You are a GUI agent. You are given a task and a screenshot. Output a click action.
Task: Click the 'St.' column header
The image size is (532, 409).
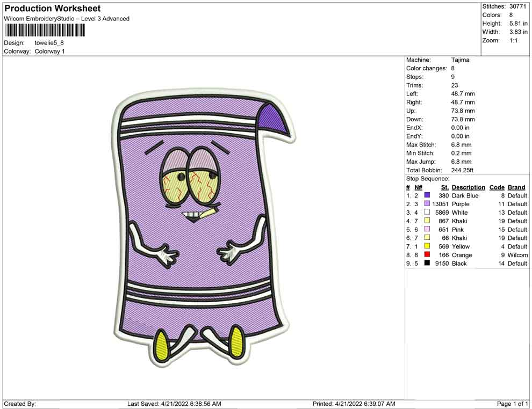[x=445, y=187]
